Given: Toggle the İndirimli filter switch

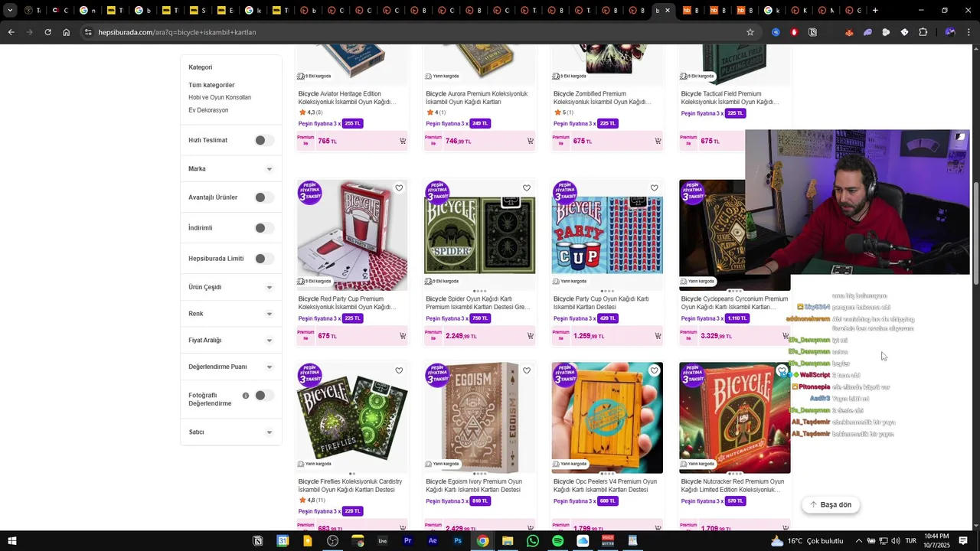Looking at the screenshot, I should pos(264,228).
